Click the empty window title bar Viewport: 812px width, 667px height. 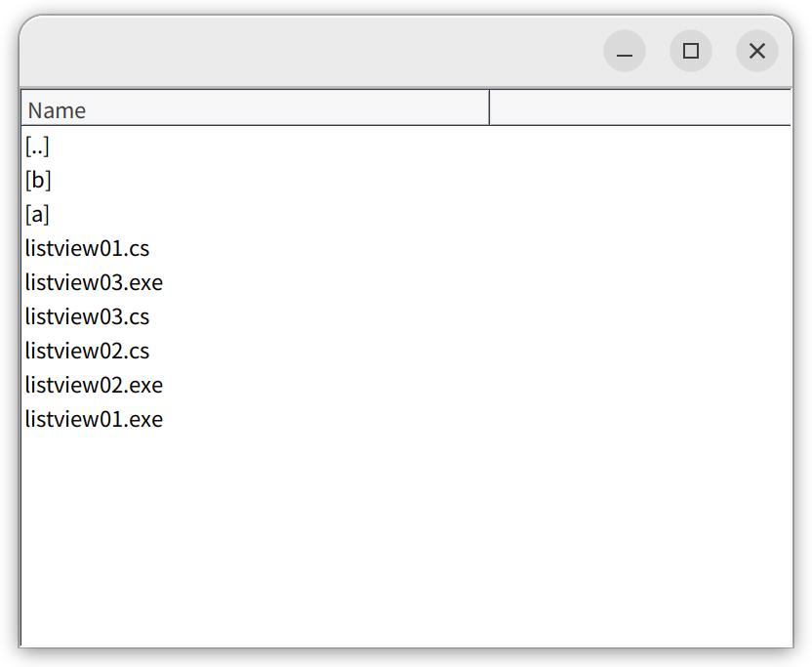tap(310, 51)
